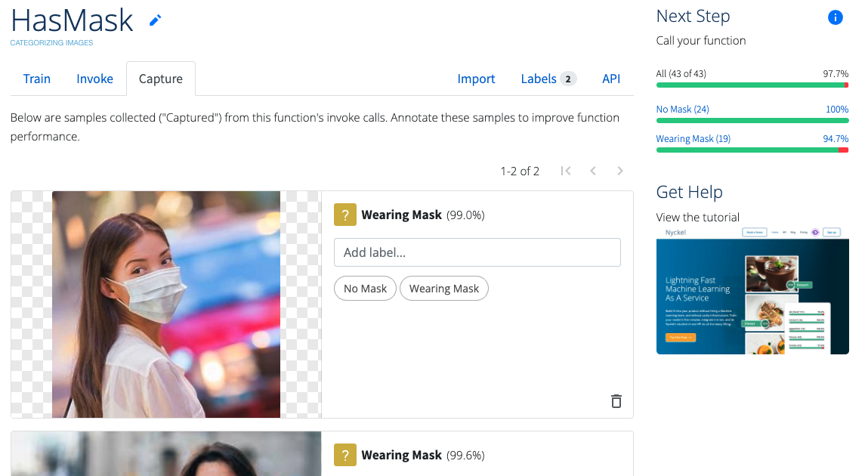Delete the first captured sample via trash icon
Viewport: 868px width, 476px height.
(616, 400)
